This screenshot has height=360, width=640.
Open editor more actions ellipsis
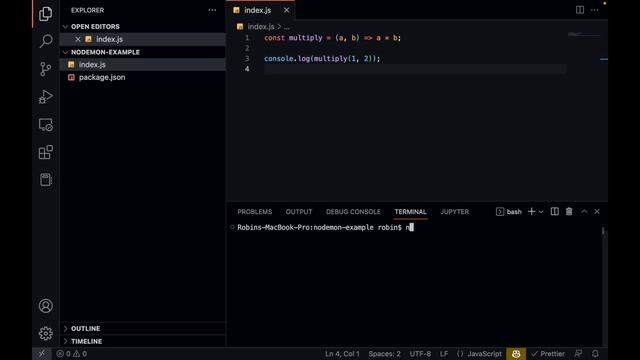pos(595,10)
